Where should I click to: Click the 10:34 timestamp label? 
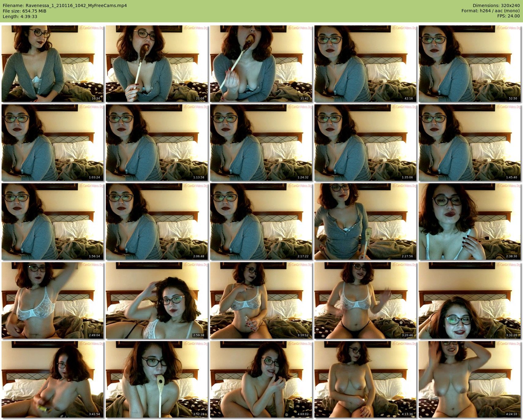coord(96,98)
